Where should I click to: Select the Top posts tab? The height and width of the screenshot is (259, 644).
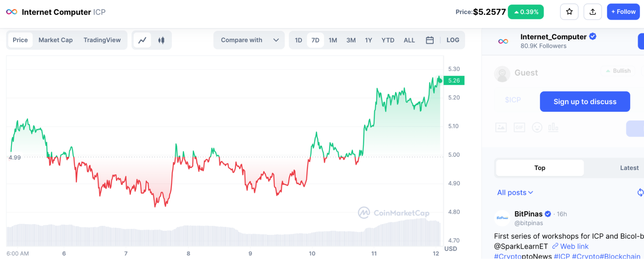pyautogui.click(x=540, y=168)
